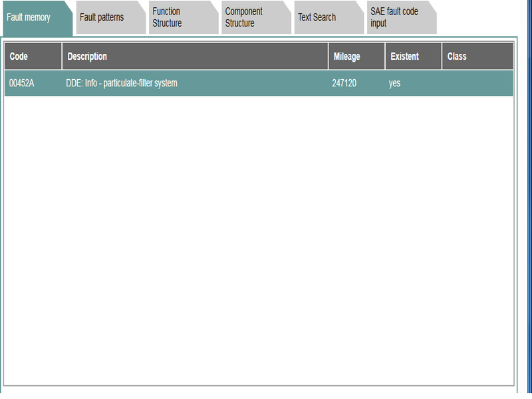Sort faults by Mileage column header

tap(356, 57)
